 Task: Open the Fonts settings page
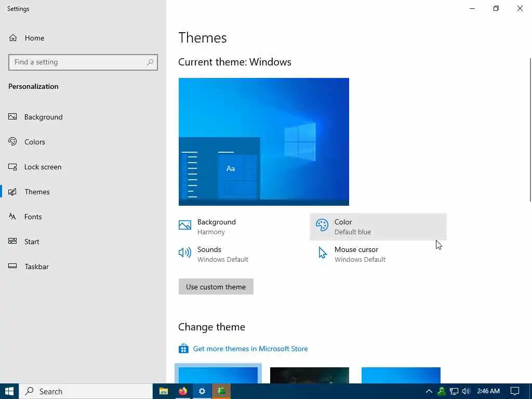[83, 217]
